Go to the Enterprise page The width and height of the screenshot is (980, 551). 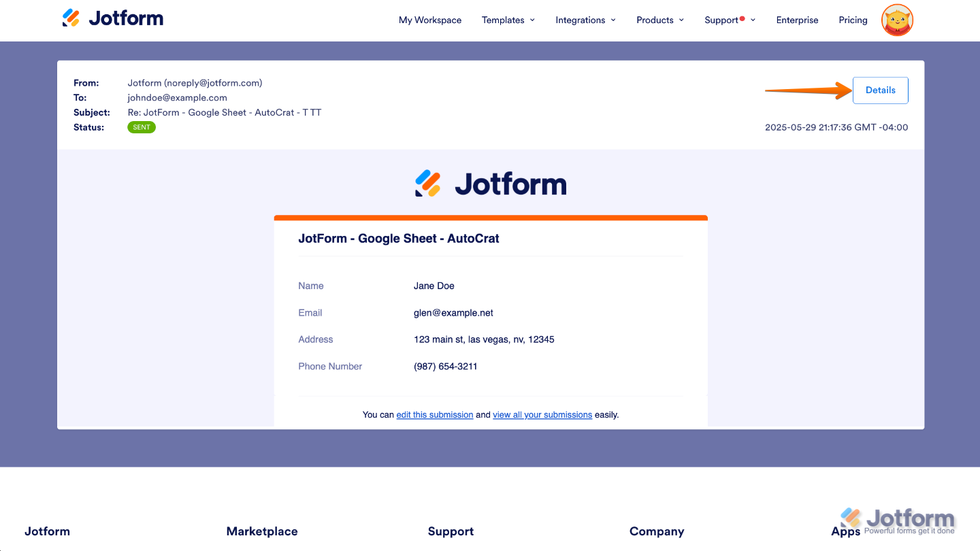coord(797,20)
